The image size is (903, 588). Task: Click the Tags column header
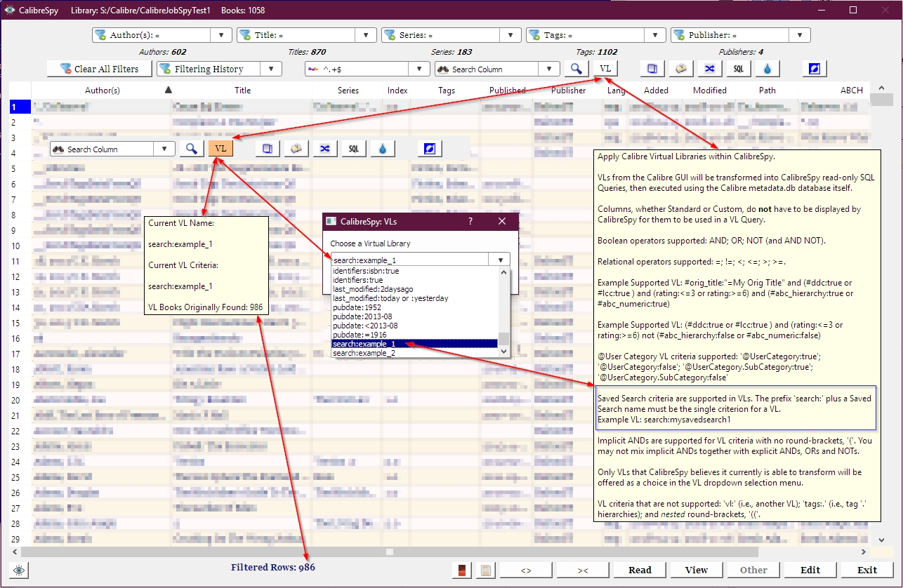coord(447,91)
